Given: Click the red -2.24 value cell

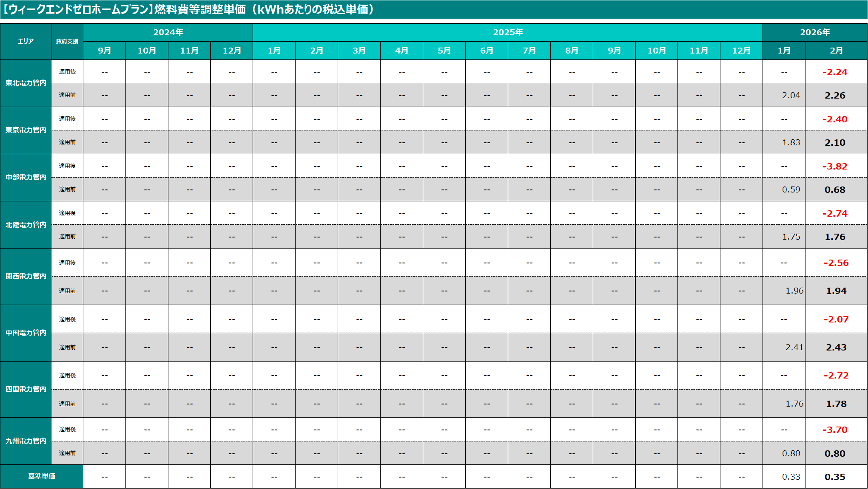Looking at the screenshot, I should point(835,72).
